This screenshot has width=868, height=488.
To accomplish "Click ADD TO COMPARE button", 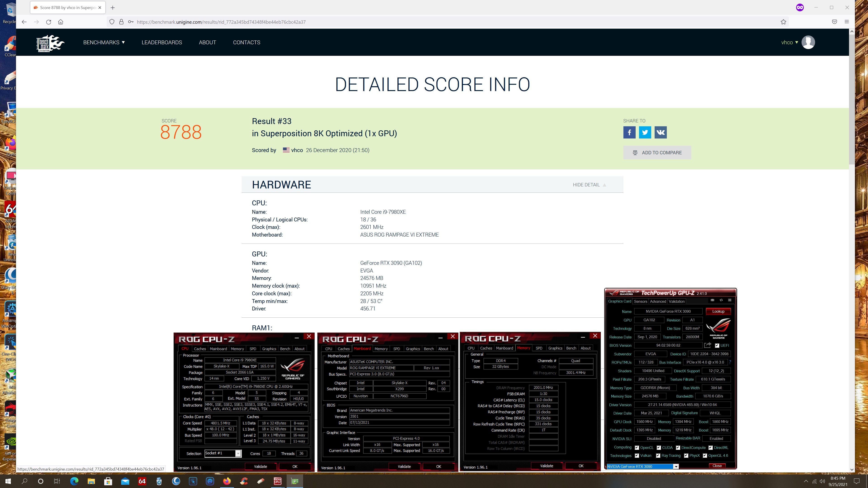I will tap(657, 152).
